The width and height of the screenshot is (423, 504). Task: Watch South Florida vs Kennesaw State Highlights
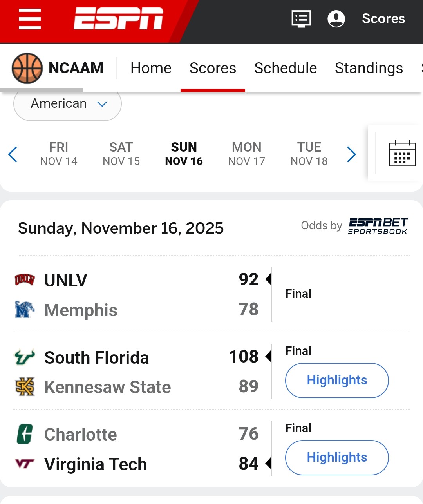[337, 380]
